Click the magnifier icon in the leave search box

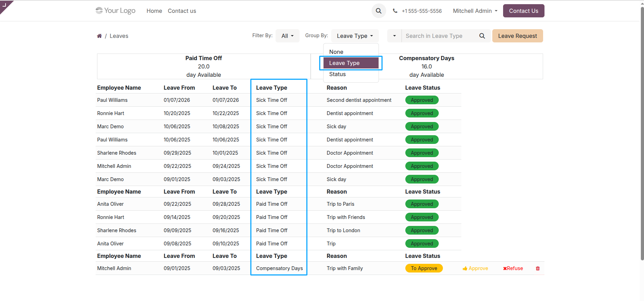(482, 36)
